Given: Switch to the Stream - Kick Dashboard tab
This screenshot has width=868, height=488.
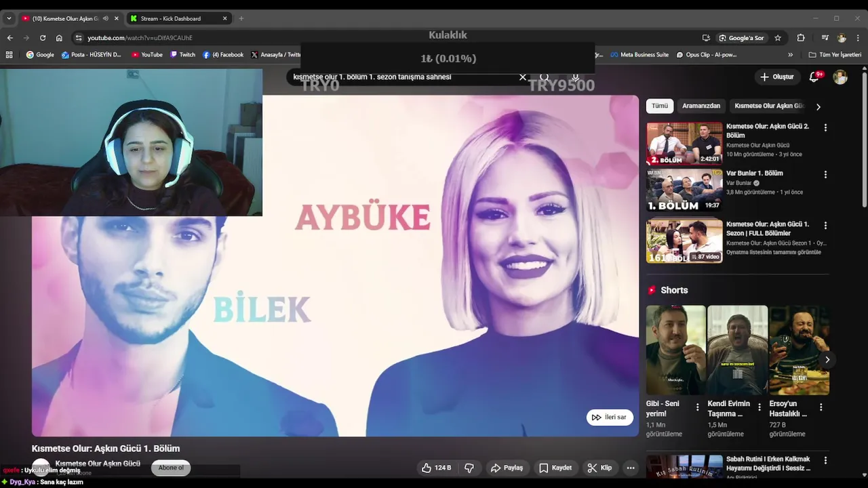Looking at the screenshot, I should tap(171, 18).
